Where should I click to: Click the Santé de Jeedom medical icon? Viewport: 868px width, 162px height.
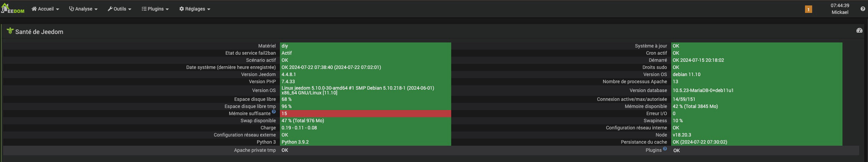pos(10,31)
